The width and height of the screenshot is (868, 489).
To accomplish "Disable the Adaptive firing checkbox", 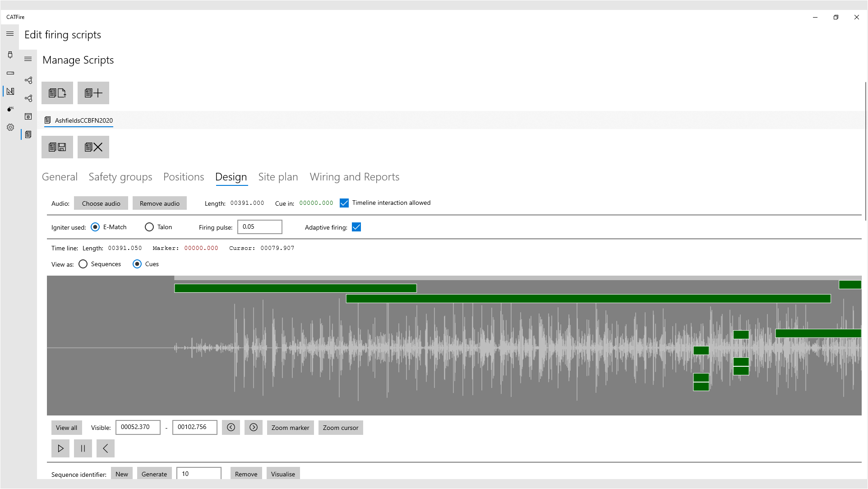I will click(x=356, y=227).
